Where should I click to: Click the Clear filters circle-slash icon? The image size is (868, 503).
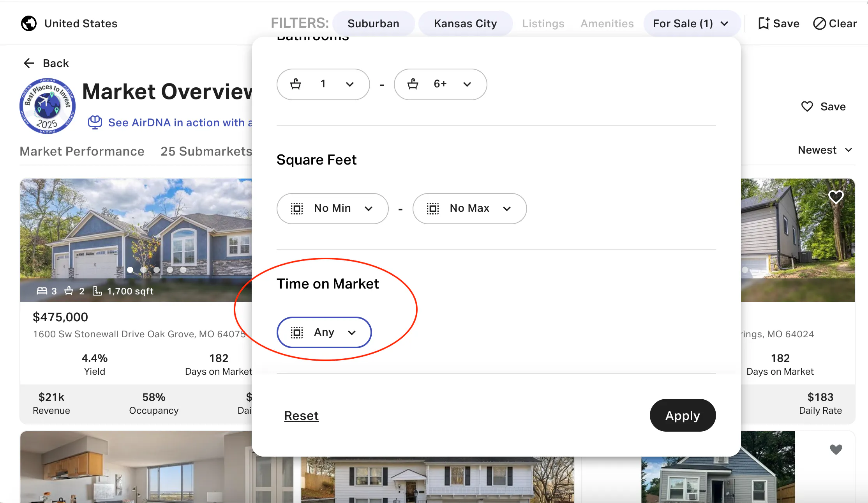point(819,23)
